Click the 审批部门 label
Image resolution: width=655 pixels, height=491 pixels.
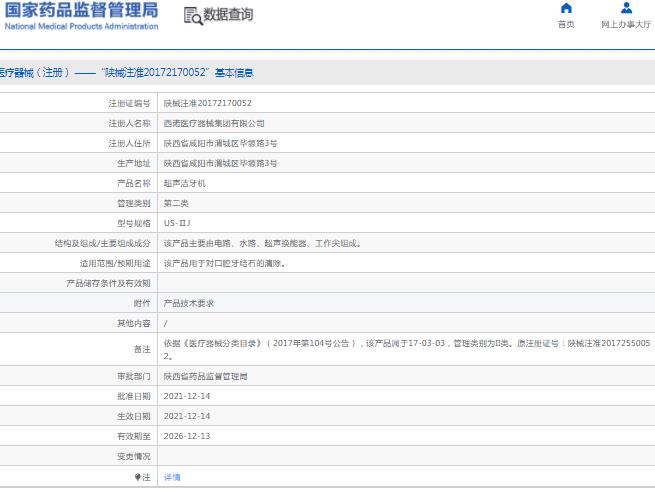134,377
